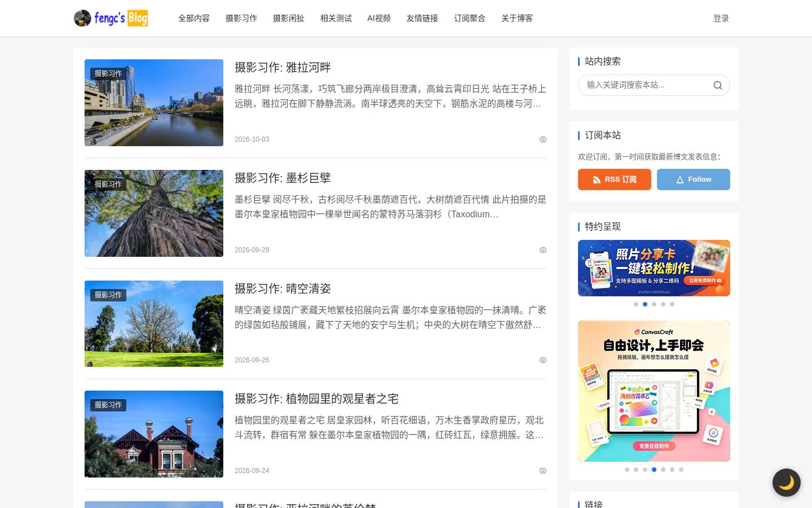812x508 pixels.
Task: Click the date 2026-09-26
Action: click(252, 360)
